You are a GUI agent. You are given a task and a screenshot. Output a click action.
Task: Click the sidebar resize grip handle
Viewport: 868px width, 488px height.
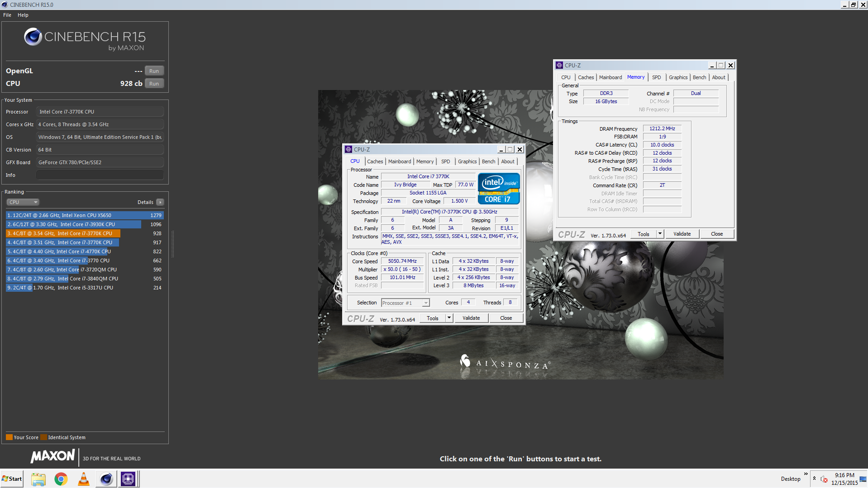pos(172,244)
